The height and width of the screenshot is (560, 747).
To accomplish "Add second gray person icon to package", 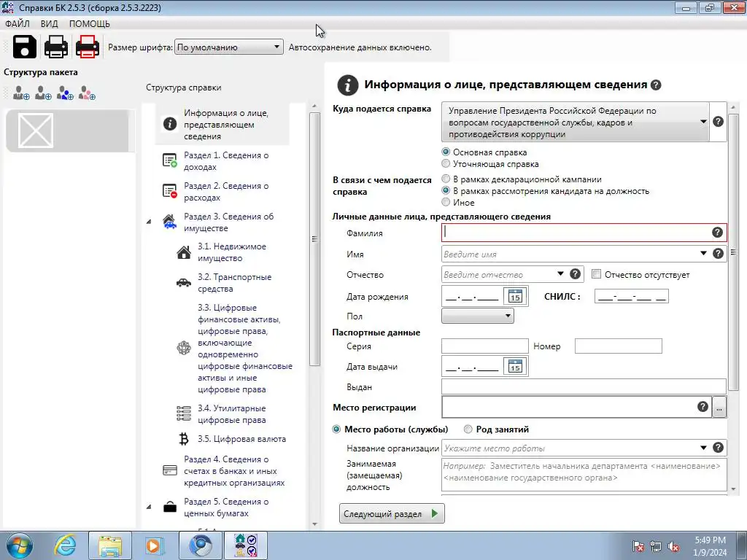I will (x=43, y=93).
